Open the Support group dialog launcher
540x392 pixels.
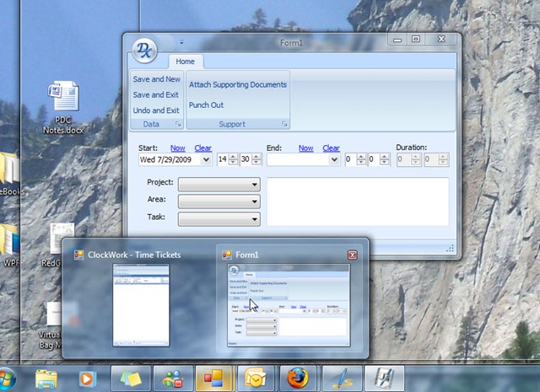284,124
